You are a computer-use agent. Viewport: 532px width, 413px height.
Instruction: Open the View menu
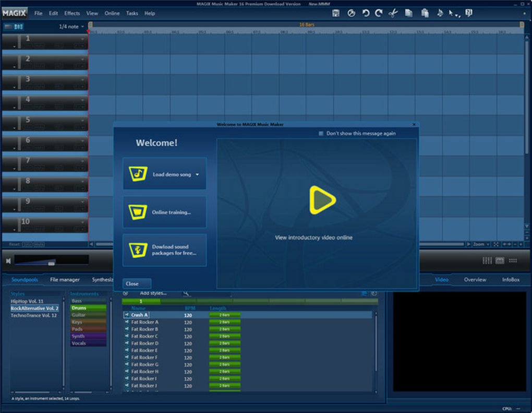(92, 13)
